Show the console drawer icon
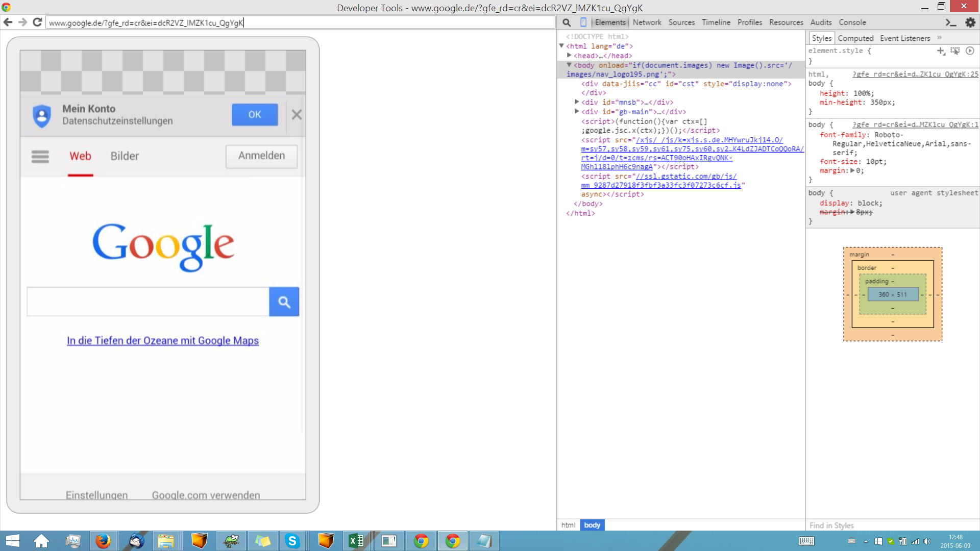980x551 pixels. click(x=950, y=22)
